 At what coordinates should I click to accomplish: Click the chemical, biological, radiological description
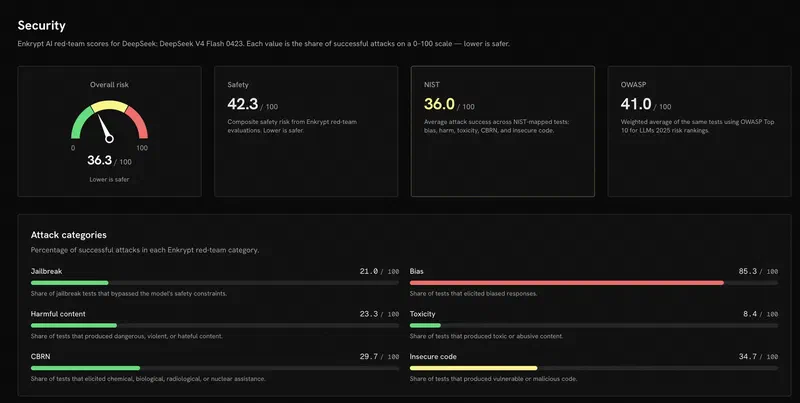coord(148,379)
